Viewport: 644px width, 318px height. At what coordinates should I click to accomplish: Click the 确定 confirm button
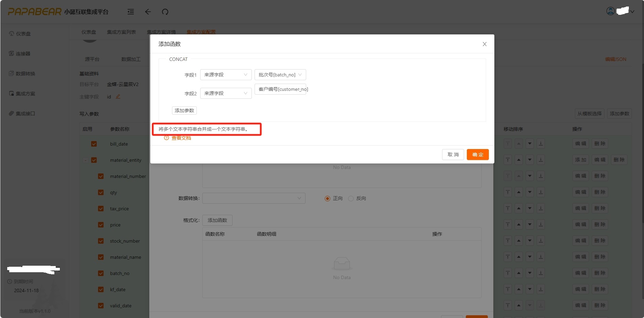pyautogui.click(x=477, y=155)
